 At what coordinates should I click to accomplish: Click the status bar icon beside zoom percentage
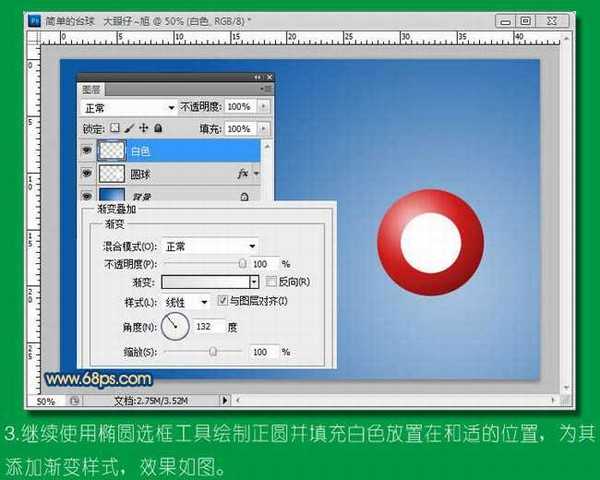coord(75,400)
